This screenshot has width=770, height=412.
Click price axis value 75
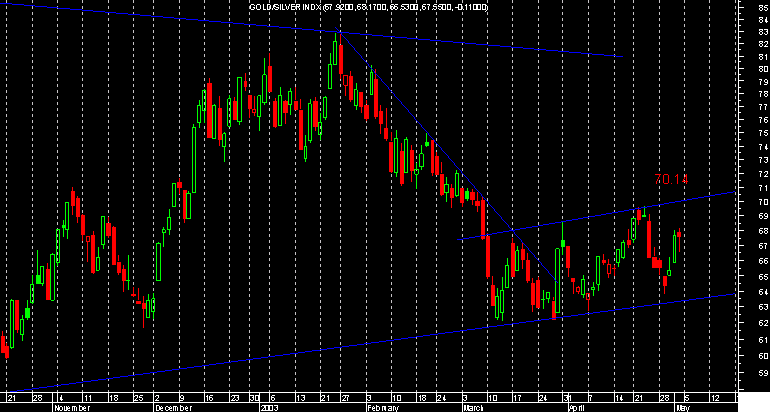point(764,133)
